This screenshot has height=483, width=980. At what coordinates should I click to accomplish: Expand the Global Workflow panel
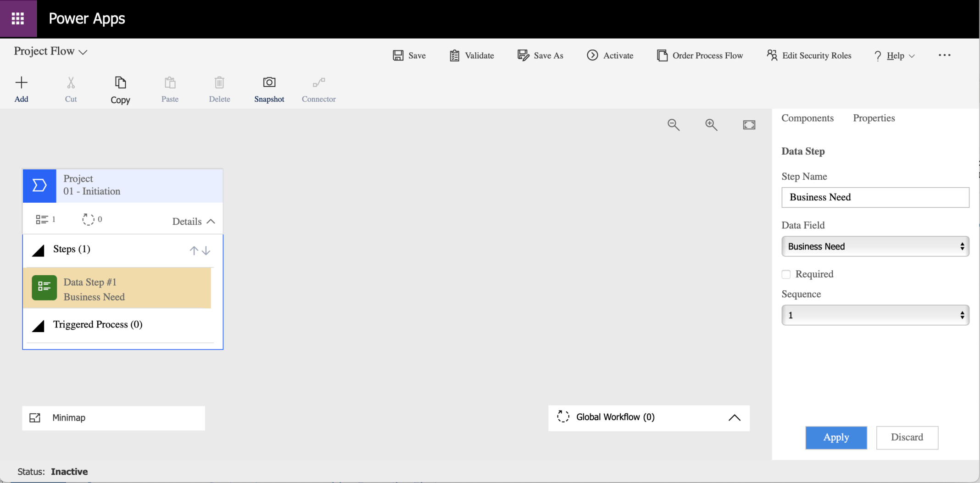(x=734, y=417)
